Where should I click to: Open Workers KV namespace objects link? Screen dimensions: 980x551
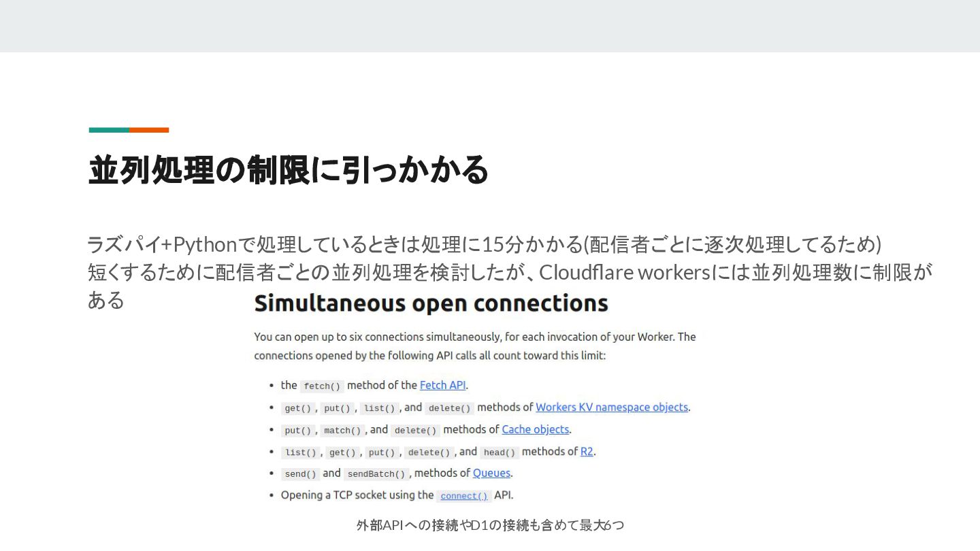click(x=612, y=407)
